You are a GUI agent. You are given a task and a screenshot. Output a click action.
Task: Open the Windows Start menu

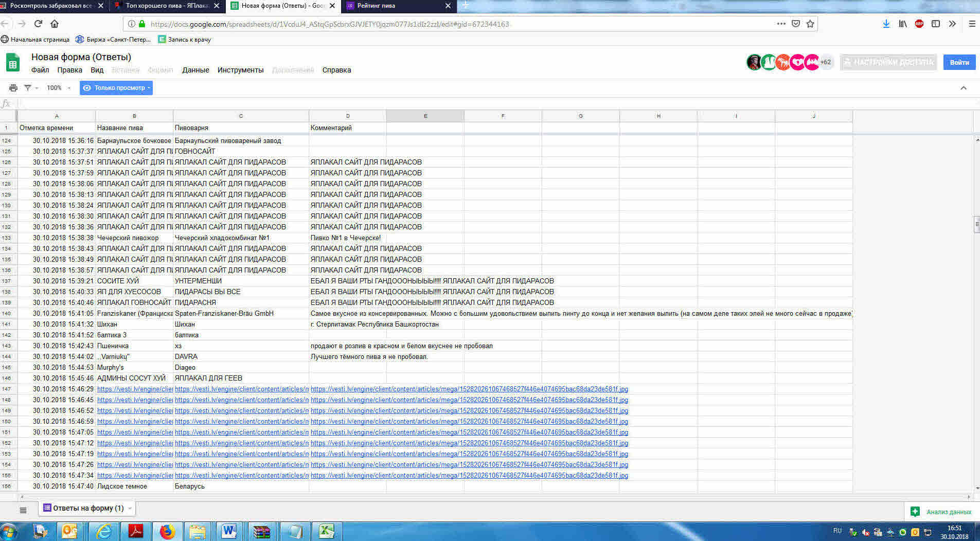[9, 531]
